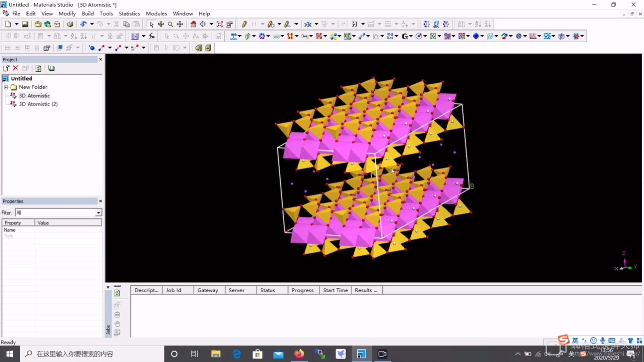Click the function (fx) toolbar icon
The width and height of the screenshot is (644, 362).
click(x=152, y=36)
